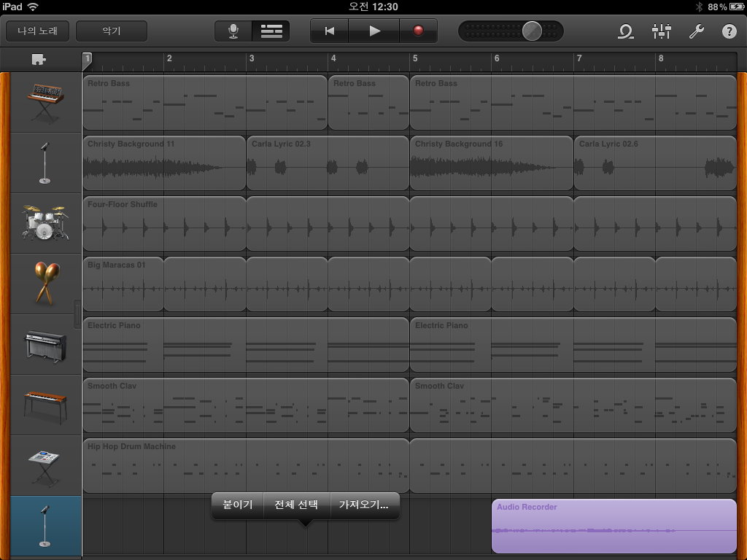Select the second Smooth Clav region at bar 5
This screenshot has height=560, width=747.
point(573,405)
